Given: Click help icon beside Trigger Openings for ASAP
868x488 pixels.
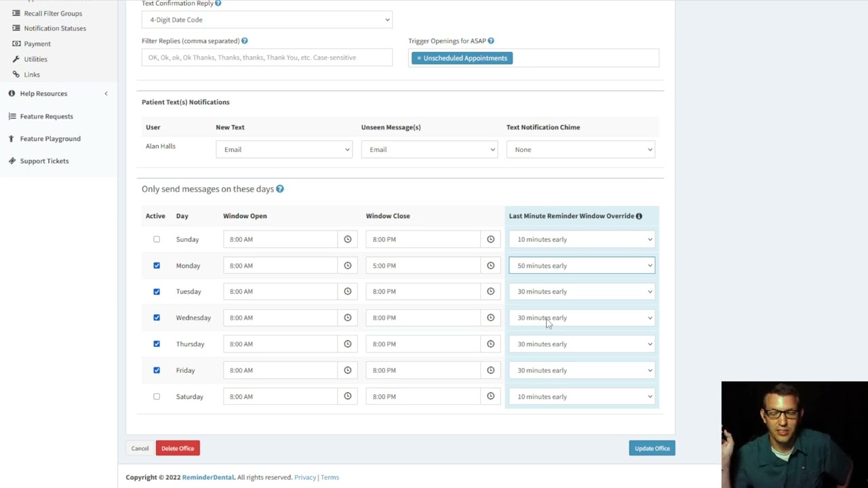Looking at the screenshot, I should (x=490, y=41).
